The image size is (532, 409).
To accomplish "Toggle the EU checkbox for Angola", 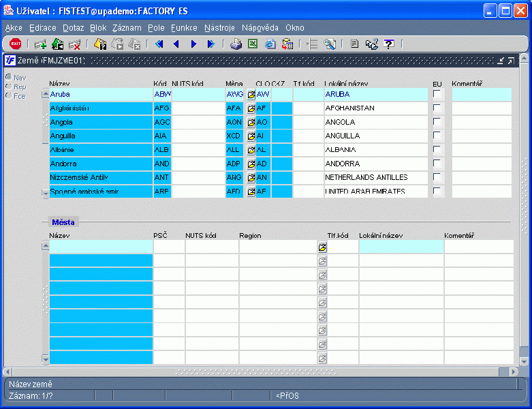I will pos(437,122).
